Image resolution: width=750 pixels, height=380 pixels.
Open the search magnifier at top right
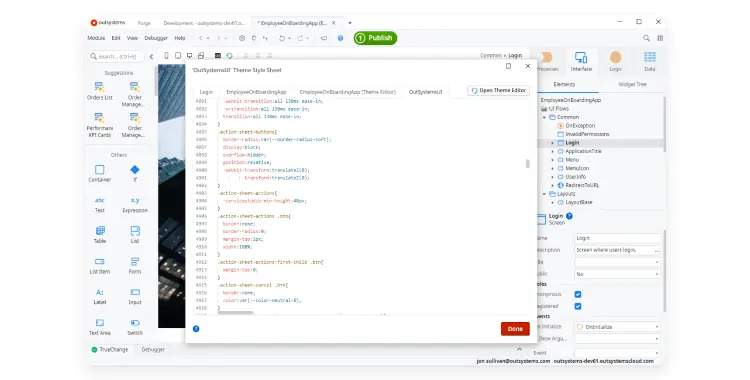pos(646,38)
